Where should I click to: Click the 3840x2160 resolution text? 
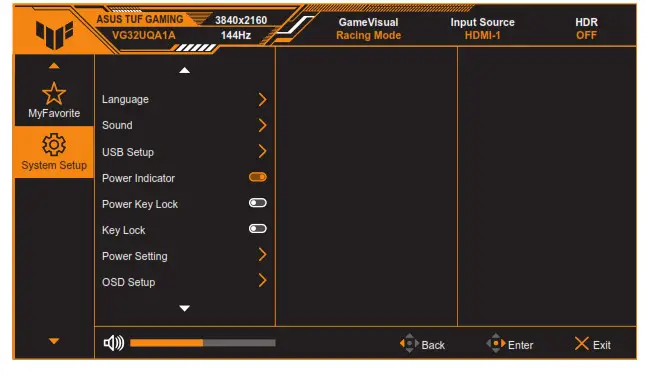241,20
